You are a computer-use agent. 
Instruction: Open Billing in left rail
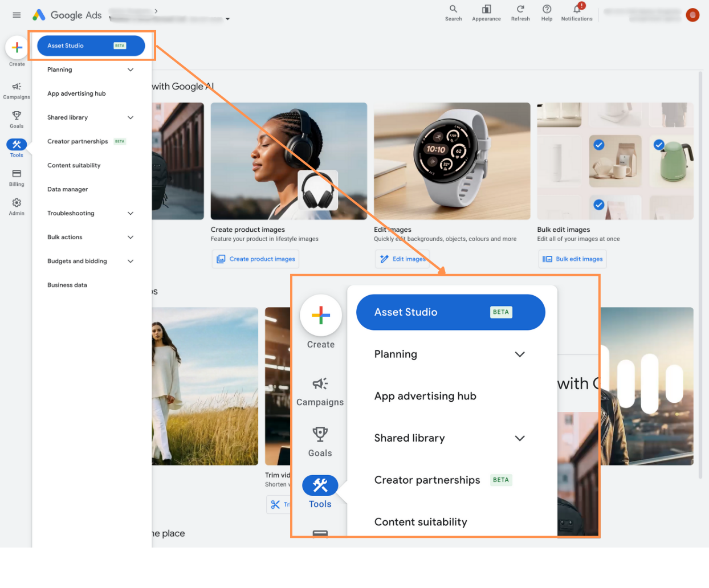[17, 178]
